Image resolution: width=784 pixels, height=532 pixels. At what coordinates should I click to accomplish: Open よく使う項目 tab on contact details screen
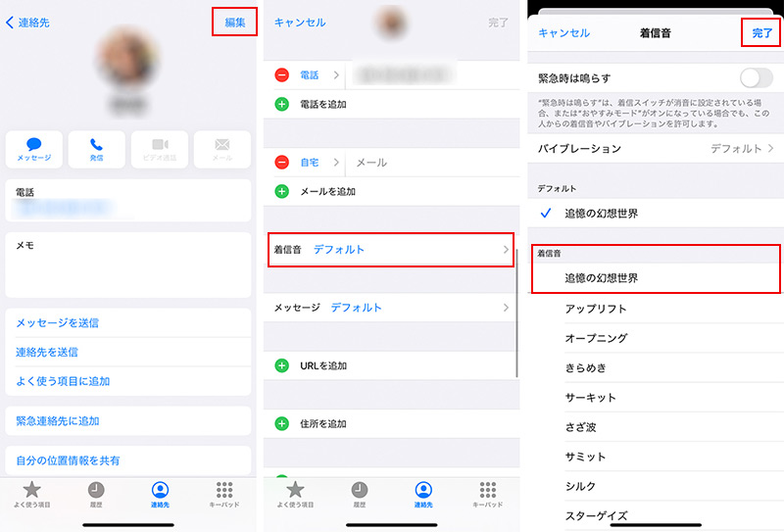[x=31, y=494]
